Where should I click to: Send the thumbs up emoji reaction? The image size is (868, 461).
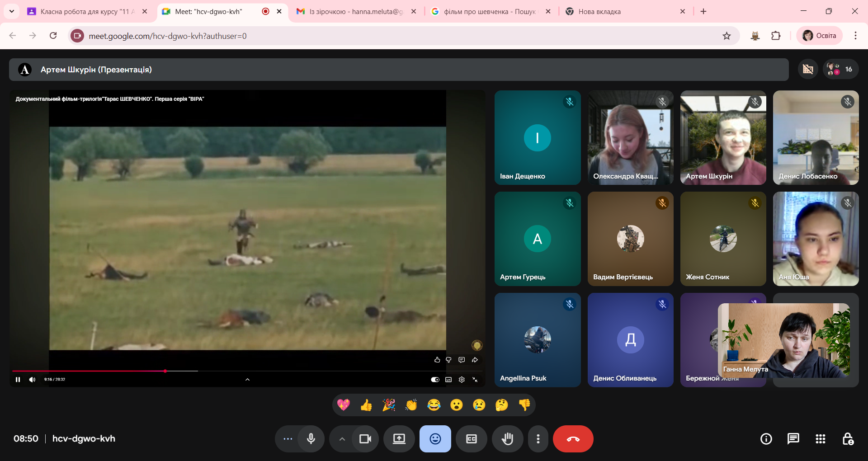tap(366, 405)
